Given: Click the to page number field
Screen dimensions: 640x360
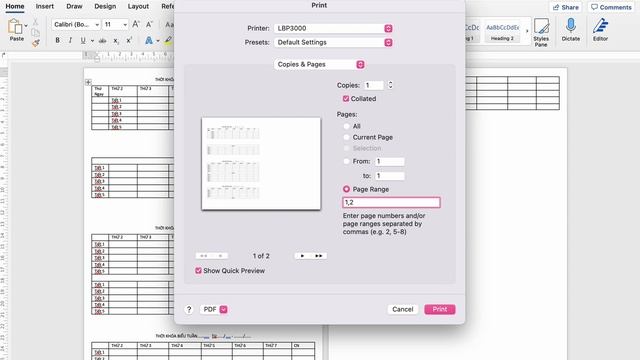Looking at the screenshot, I should coord(390,176).
